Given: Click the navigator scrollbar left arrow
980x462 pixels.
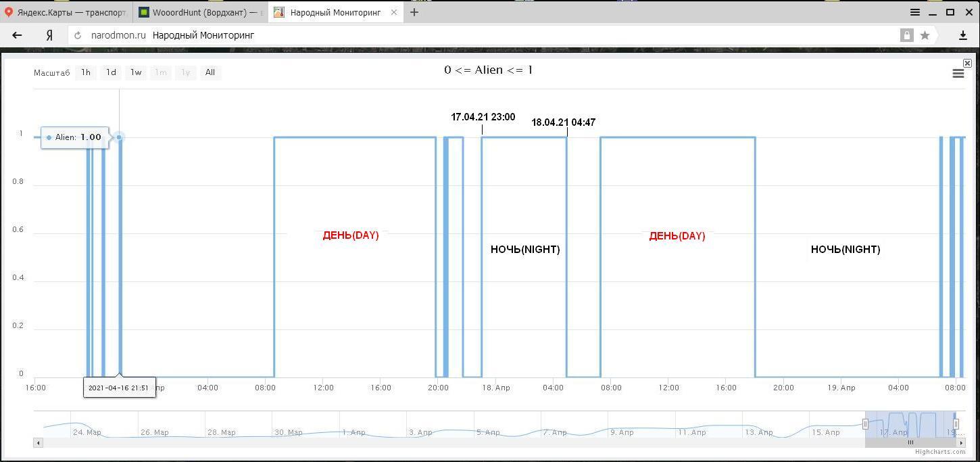Looking at the screenshot, I should tap(39, 442).
